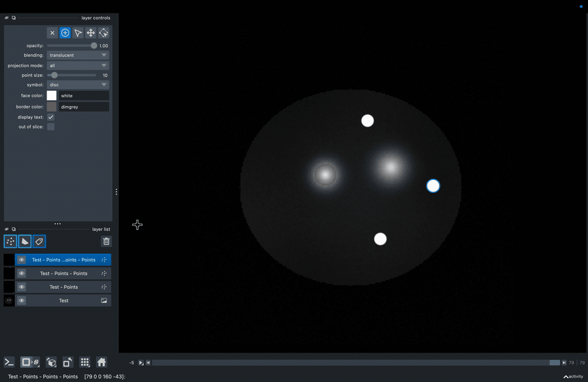Hide the Test - Points - Points layer
The image size is (588, 382).
tap(21, 274)
